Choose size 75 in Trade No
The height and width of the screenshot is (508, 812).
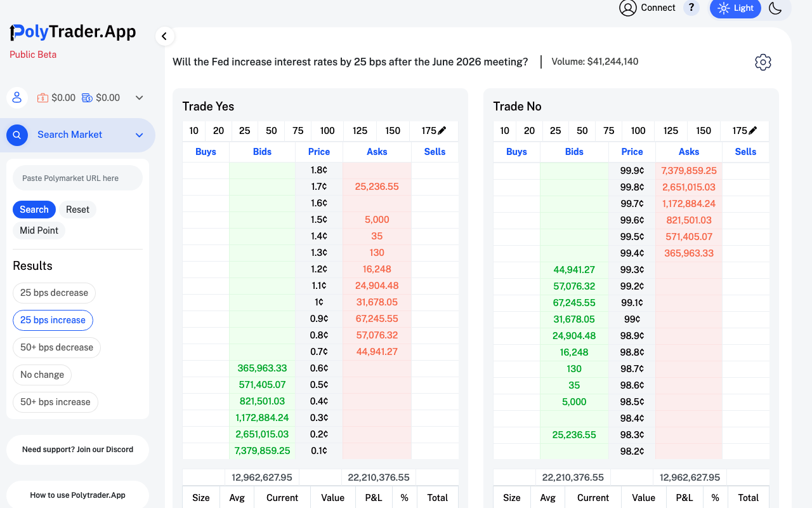609,131
